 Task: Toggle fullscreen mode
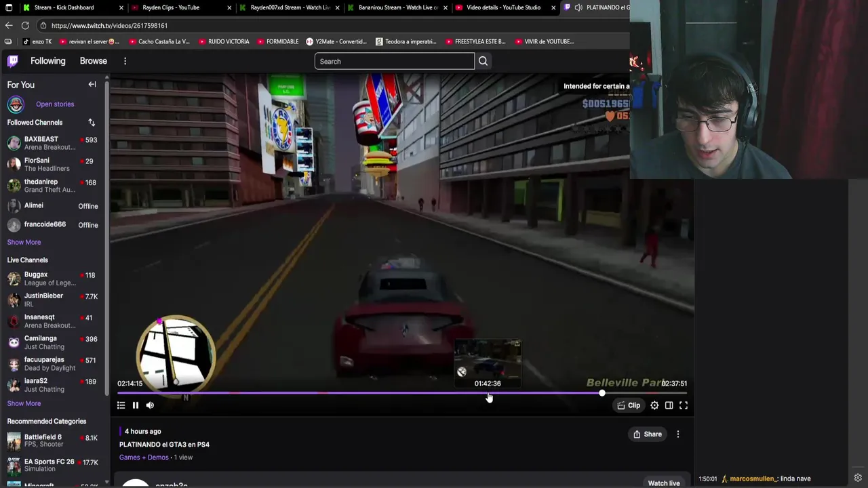684,405
